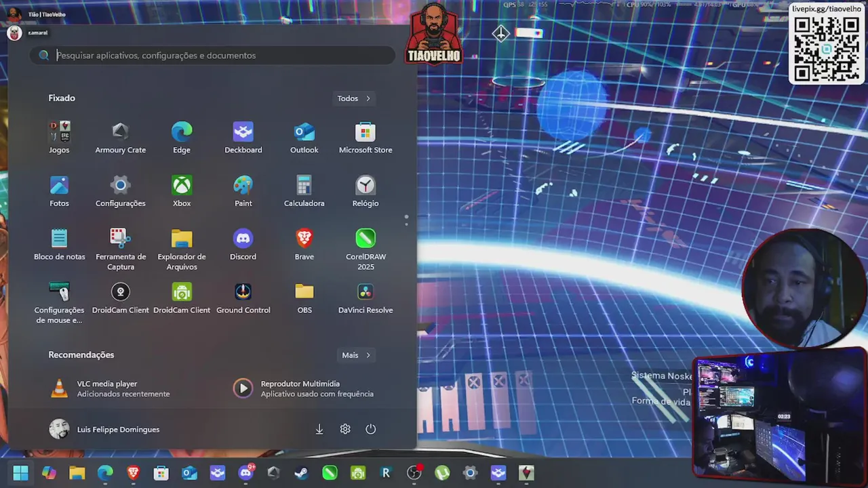Open Microsoft Store from the pinned apps
The width and height of the screenshot is (868, 488).
click(x=366, y=138)
